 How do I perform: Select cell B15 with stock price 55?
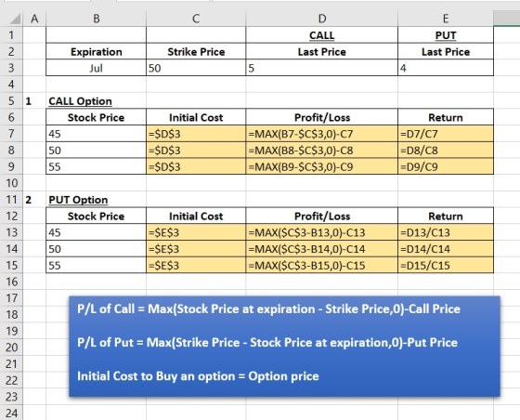click(x=97, y=265)
